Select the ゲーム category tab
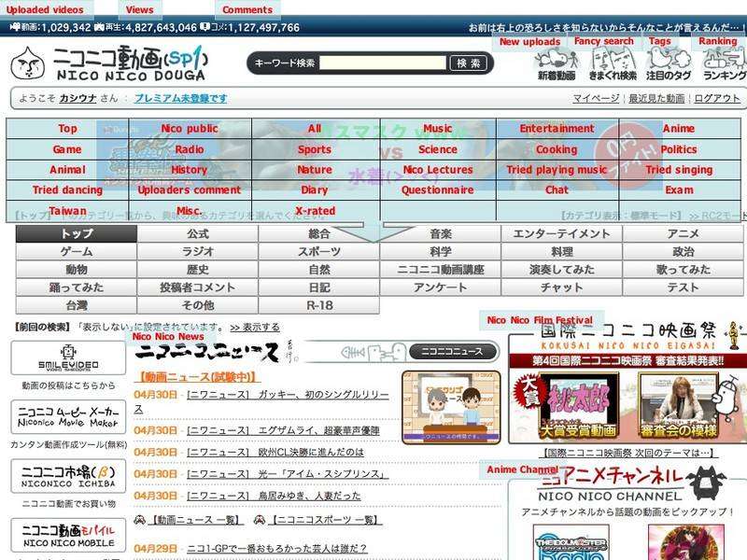747x560 pixels. pos(77,252)
